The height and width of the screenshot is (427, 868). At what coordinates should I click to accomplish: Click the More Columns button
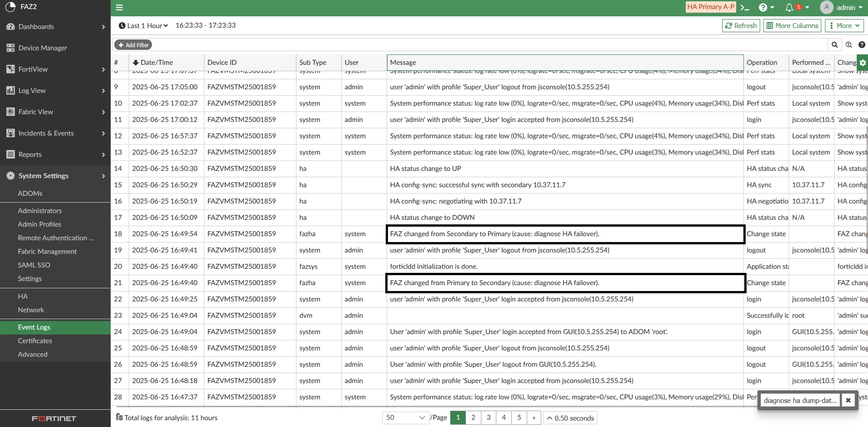tap(792, 26)
